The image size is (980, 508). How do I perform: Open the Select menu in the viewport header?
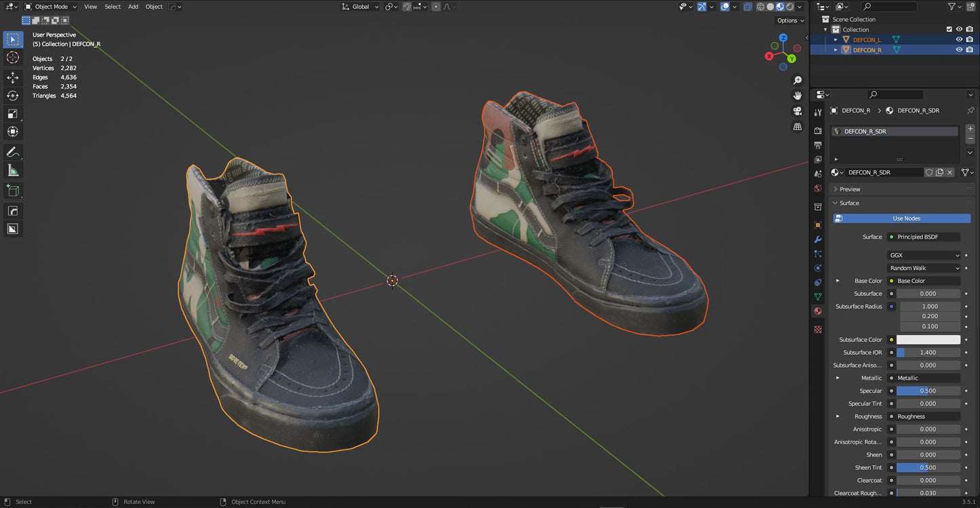(112, 7)
